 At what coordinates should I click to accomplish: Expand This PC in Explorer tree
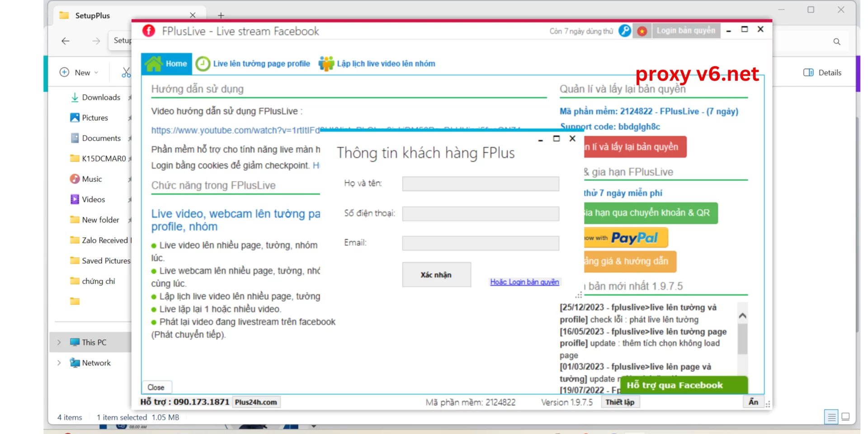(59, 342)
